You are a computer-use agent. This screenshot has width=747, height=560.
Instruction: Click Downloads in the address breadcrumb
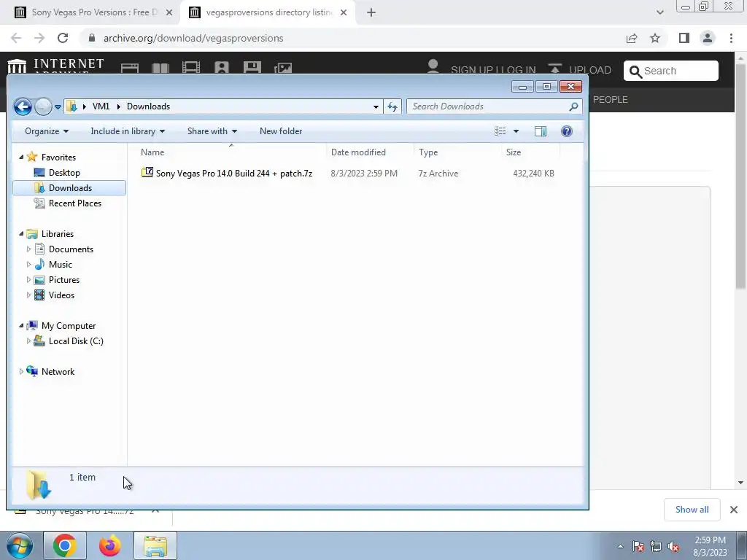pos(148,106)
